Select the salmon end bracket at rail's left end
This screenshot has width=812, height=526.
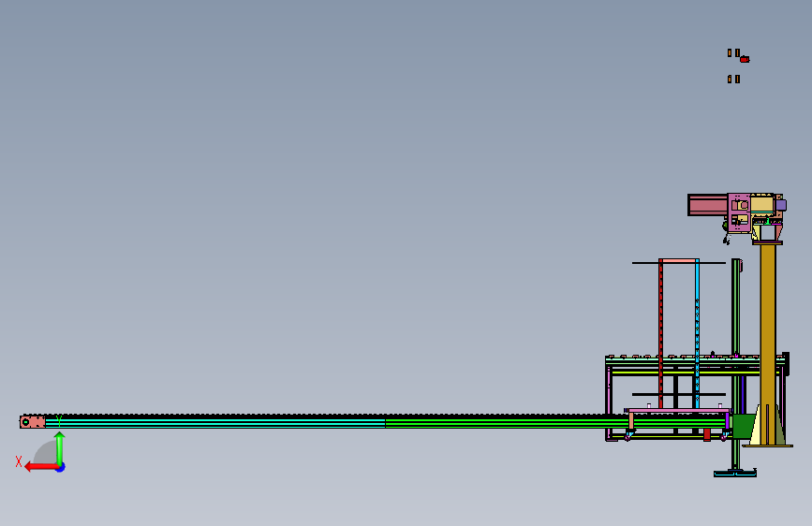(33, 422)
